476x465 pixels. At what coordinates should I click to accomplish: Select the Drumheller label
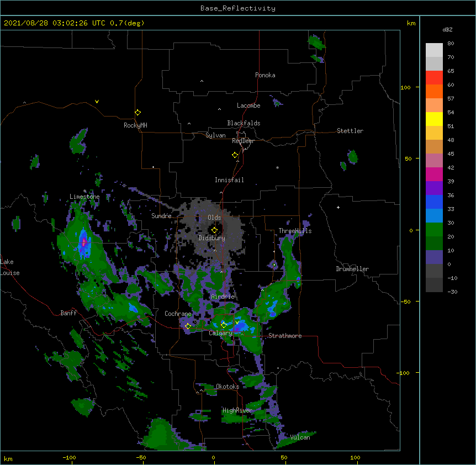352,269
